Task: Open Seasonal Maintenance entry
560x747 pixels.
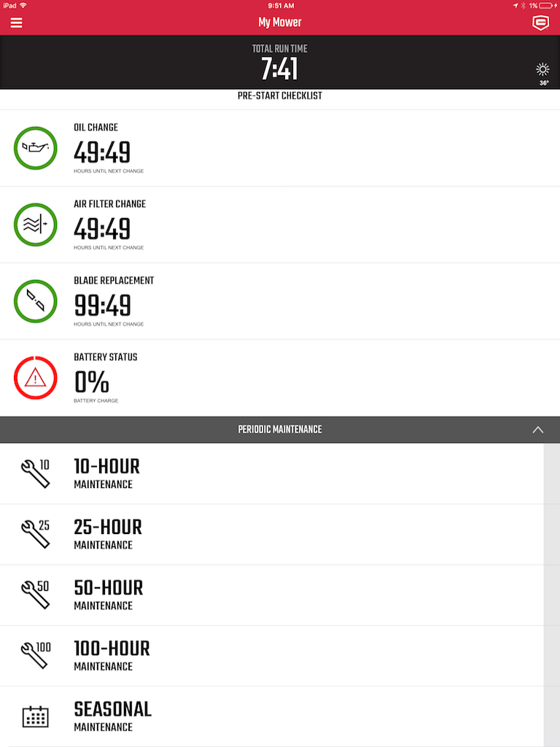Action: pyautogui.click(x=272, y=716)
